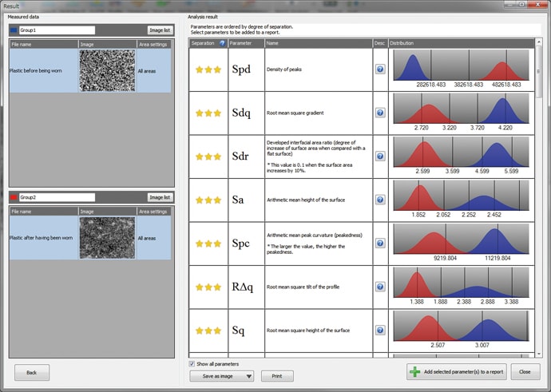
Task: Click Add selected parameter(s) to a report
Action: click(x=456, y=372)
